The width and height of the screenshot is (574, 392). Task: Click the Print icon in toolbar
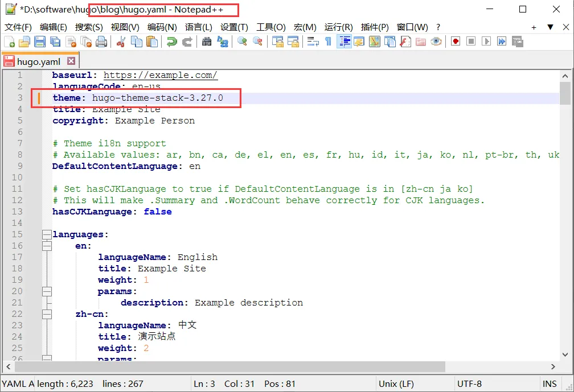[101, 42]
